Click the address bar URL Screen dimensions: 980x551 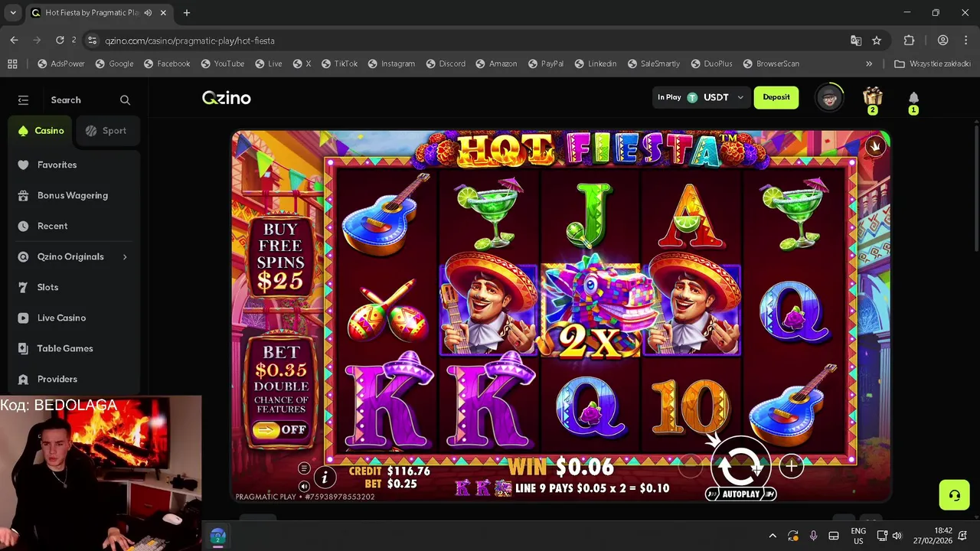190,41
